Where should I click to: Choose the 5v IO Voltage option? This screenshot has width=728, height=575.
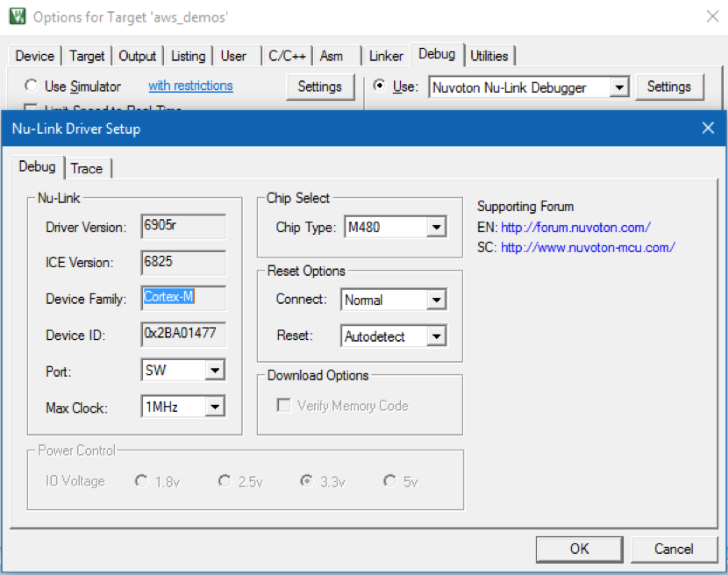[390, 481]
